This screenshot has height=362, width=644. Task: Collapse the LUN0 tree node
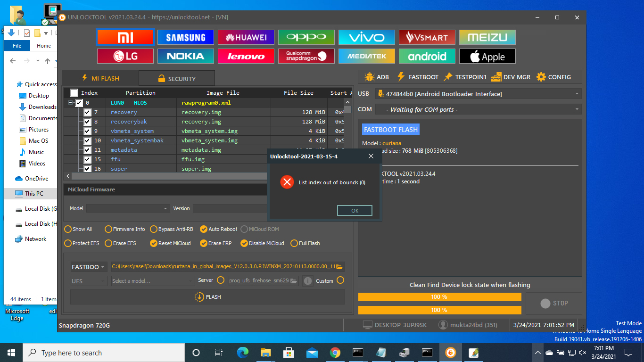[71, 103]
